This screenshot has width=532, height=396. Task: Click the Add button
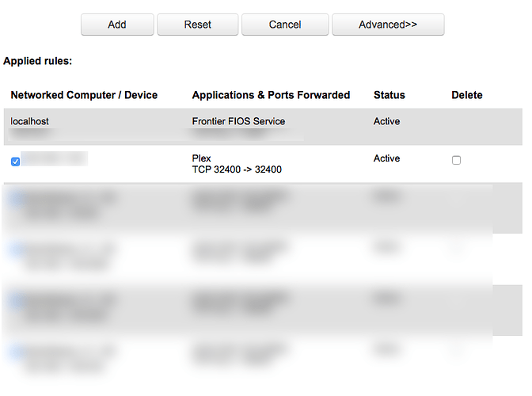coord(117,25)
